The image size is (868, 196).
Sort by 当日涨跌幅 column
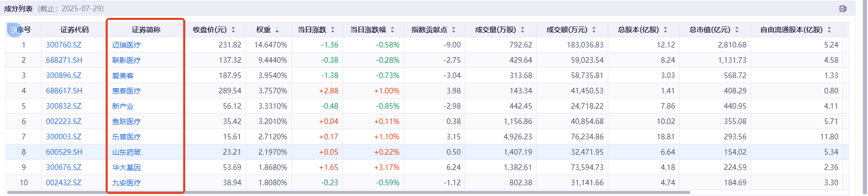click(x=393, y=30)
